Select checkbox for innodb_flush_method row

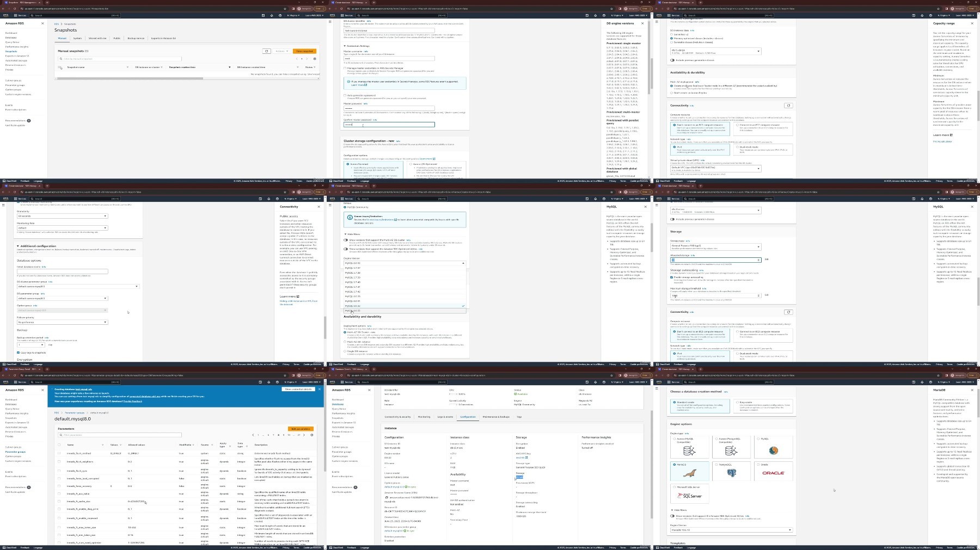pyautogui.click(x=59, y=453)
